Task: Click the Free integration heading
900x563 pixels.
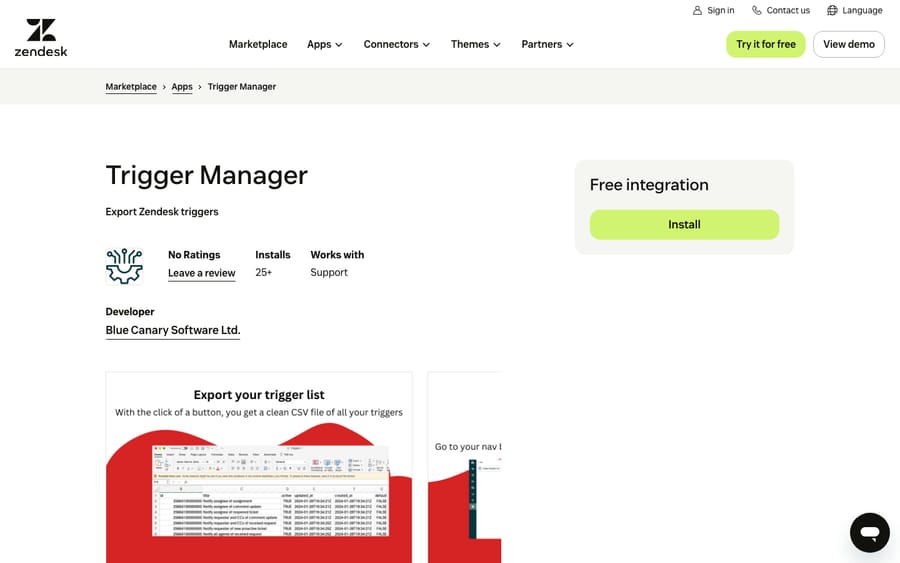Action: coord(649,185)
